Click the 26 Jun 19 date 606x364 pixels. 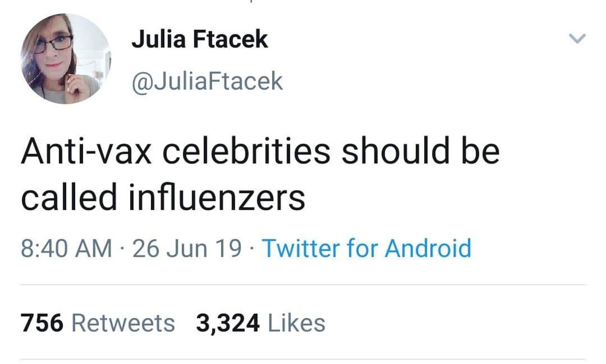(187, 248)
